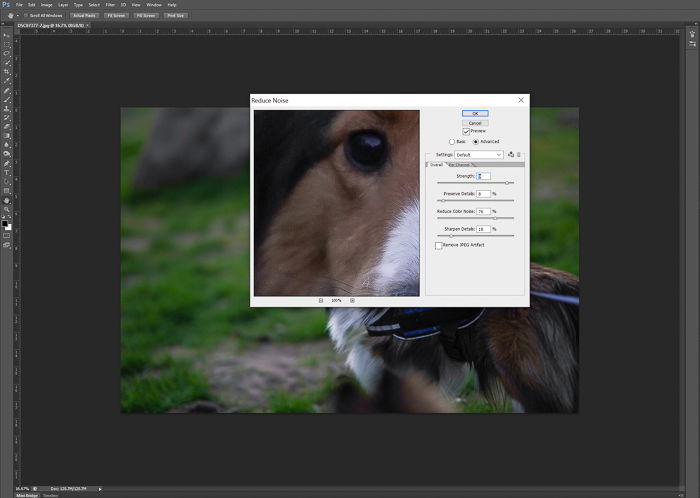Open the Settings Default dropdown
The width and height of the screenshot is (700, 498).
(479, 154)
